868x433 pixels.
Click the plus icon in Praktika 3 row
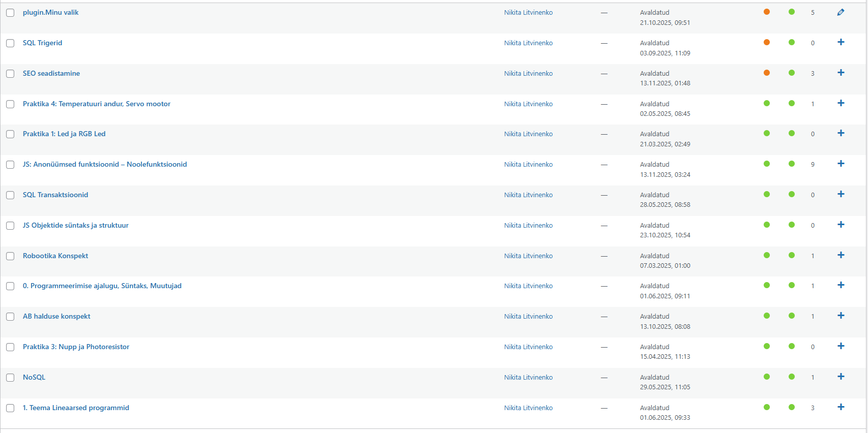pos(841,346)
